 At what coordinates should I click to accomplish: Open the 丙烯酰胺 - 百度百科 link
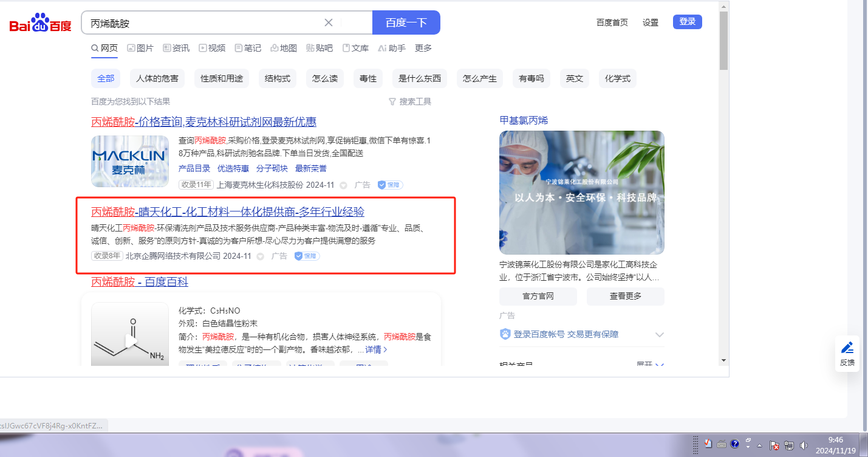pos(140,282)
